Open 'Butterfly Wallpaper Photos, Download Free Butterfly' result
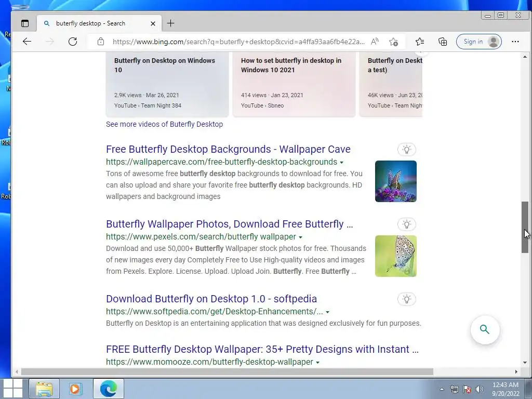The image size is (532, 399). click(x=229, y=224)
